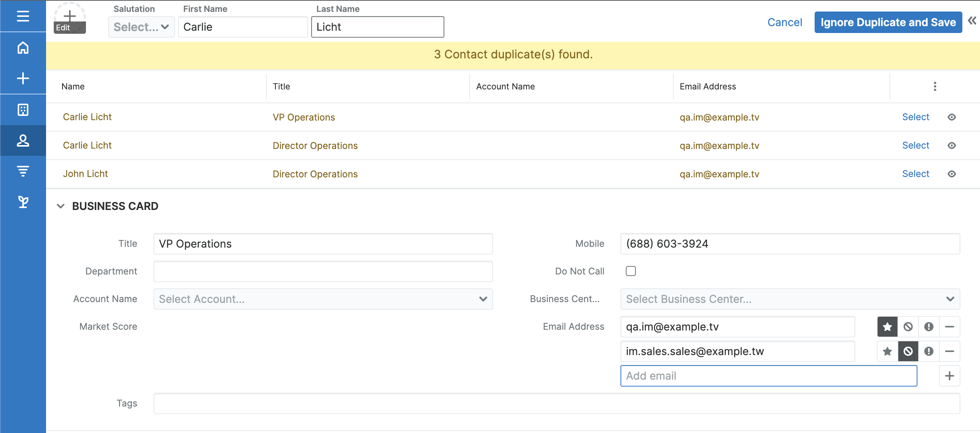Open the column options three-dot menu
The image size is (980, 433).
[935, 86]
